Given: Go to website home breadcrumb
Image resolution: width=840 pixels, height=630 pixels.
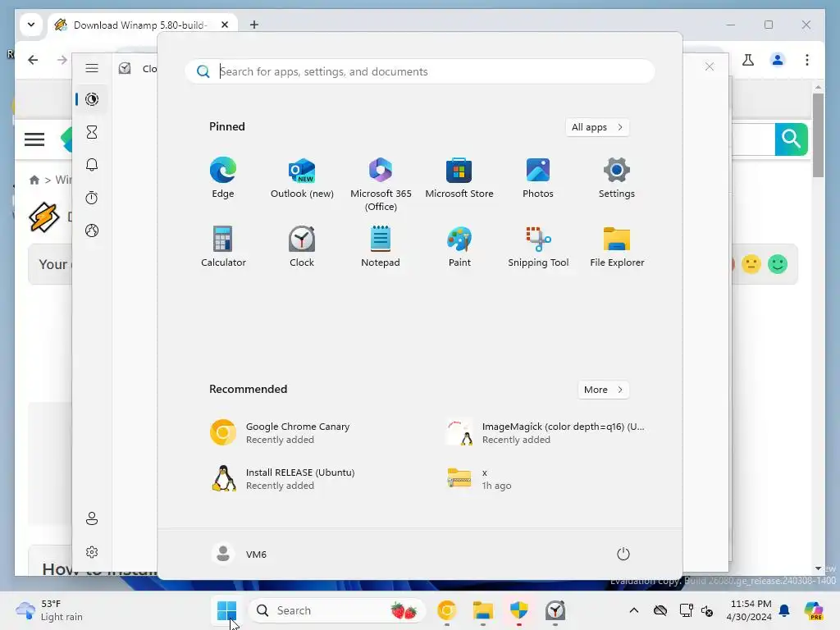Looking at the screenshot, I should coord(34,180).
